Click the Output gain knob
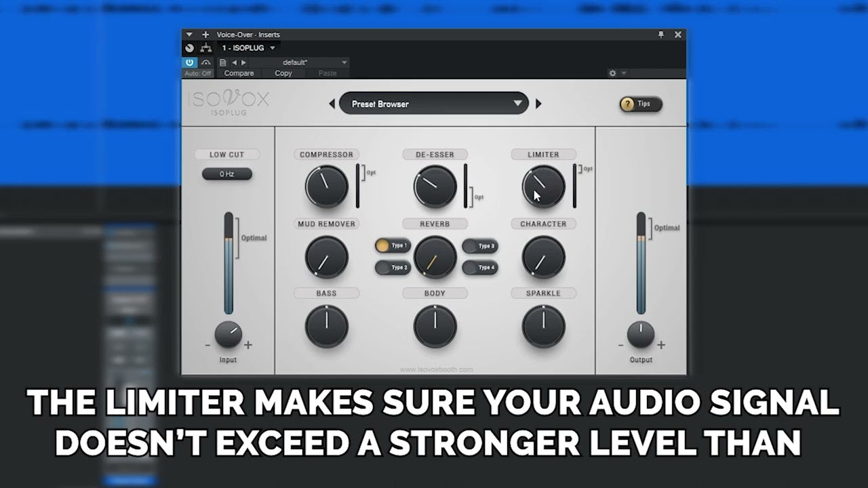Image resolution: width=868 pixels, height=488 pixels. click(x=641, y=335)
